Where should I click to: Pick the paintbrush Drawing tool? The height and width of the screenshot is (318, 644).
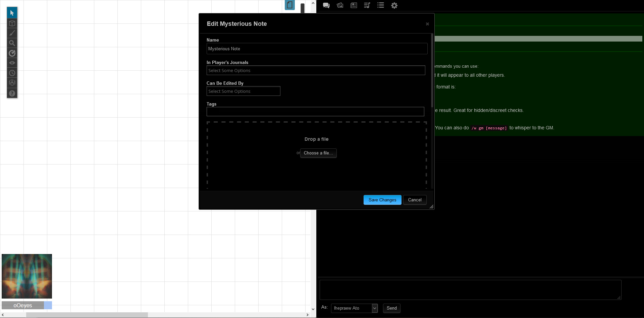[x=12, y=33]
